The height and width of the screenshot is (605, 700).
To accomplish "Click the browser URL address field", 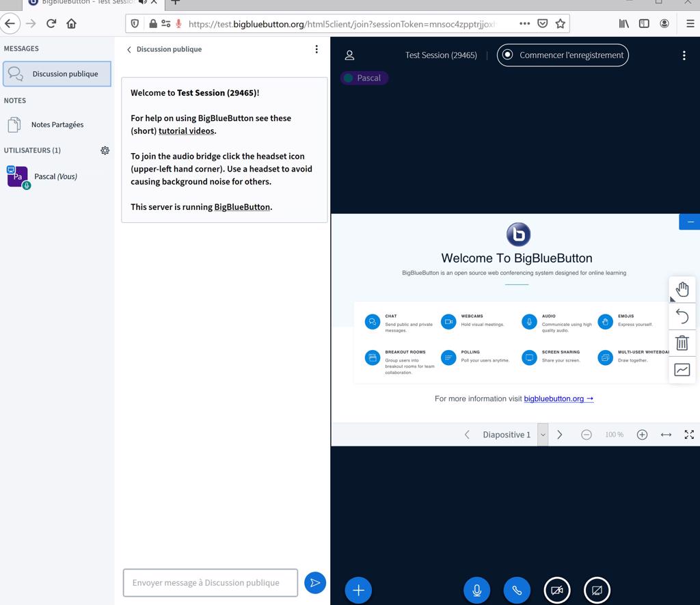I will [x=342, y=24].
